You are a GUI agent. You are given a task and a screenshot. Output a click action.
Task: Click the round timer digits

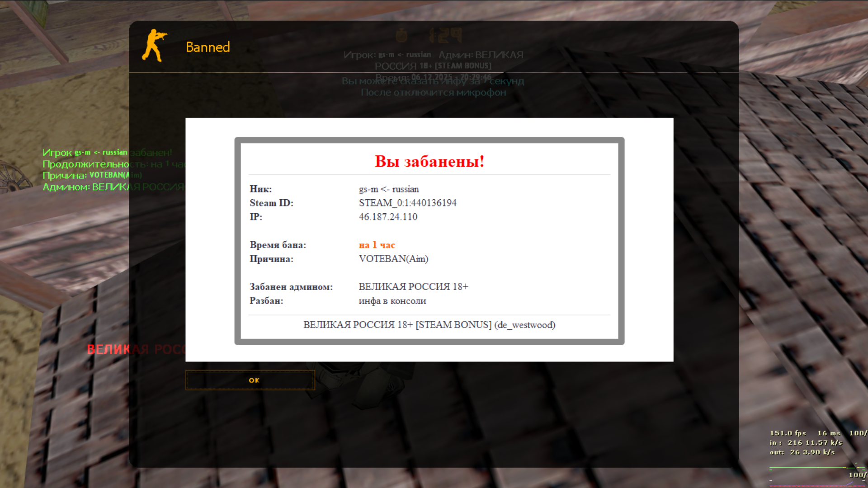(445, 35)
